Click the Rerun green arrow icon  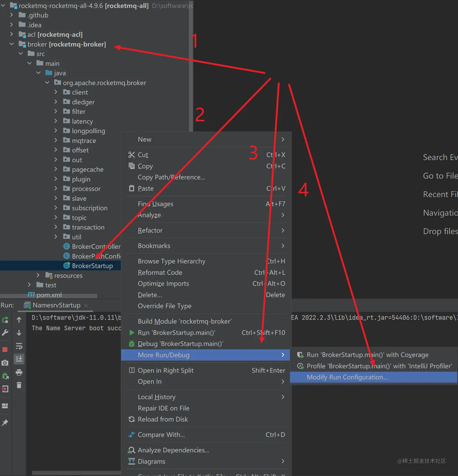[5, 320]
